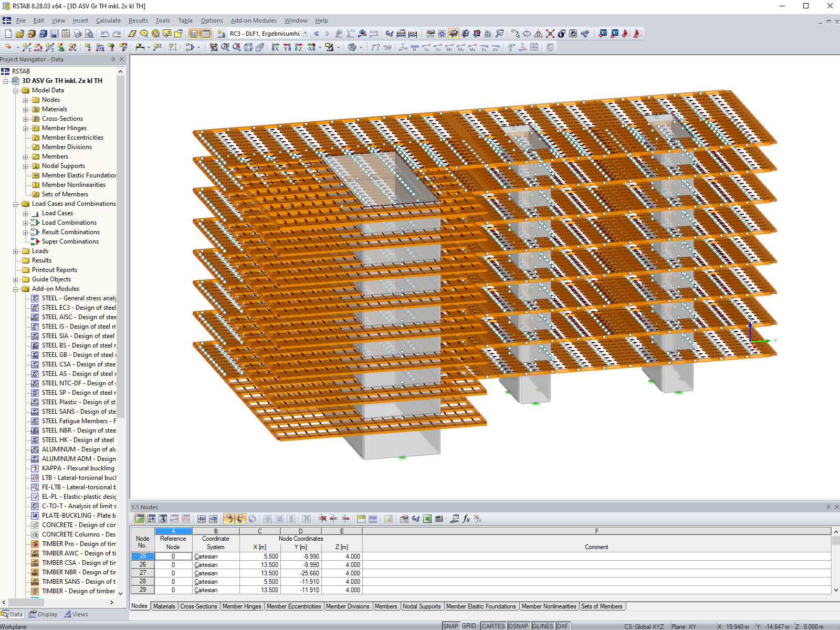Select the Print tool in the toolbar

tap(77, 33)
